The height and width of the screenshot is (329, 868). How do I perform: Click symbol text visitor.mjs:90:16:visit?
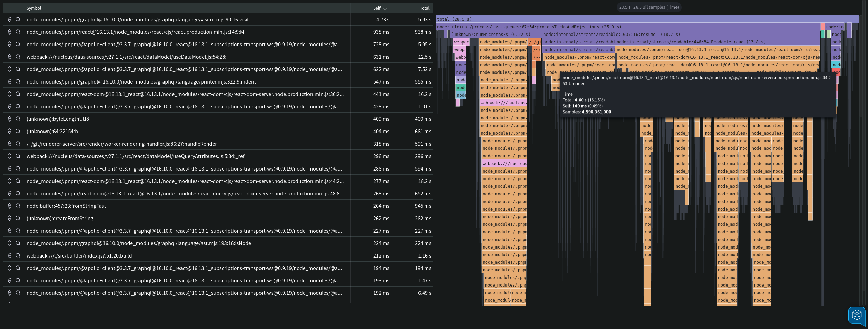[x=138, y=19]
